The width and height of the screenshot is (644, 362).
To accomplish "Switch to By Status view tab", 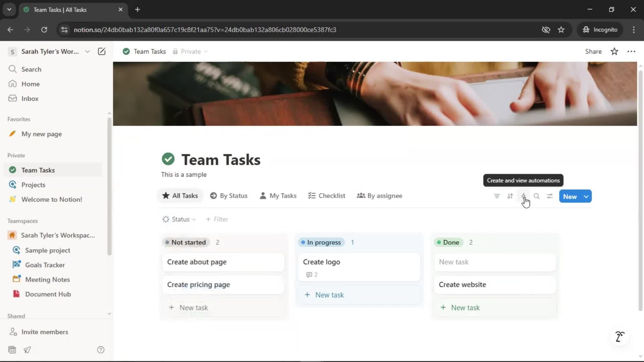I will [x=229, y=196].
